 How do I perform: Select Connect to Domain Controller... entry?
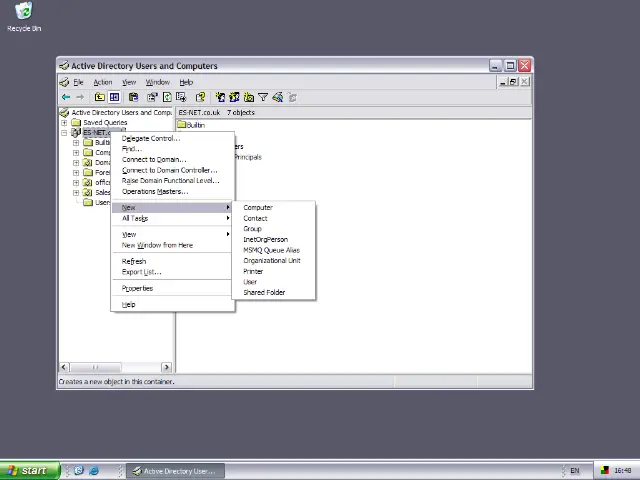[x=173, y=170]
